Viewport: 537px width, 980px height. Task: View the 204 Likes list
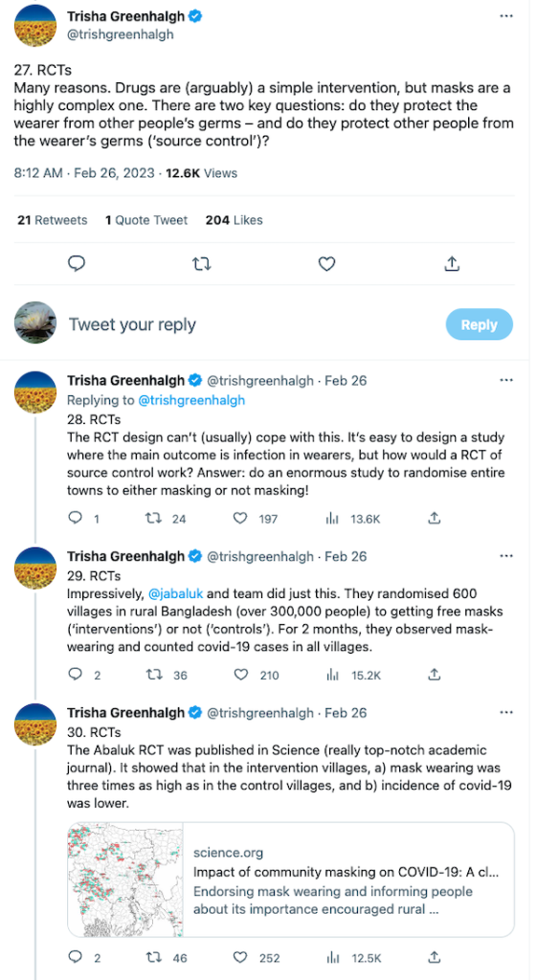234,220
